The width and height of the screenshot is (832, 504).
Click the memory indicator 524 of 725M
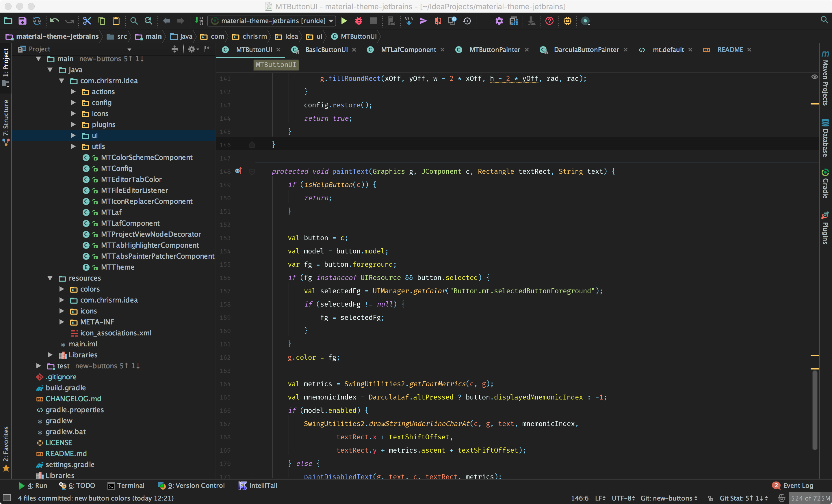point(810,498)
